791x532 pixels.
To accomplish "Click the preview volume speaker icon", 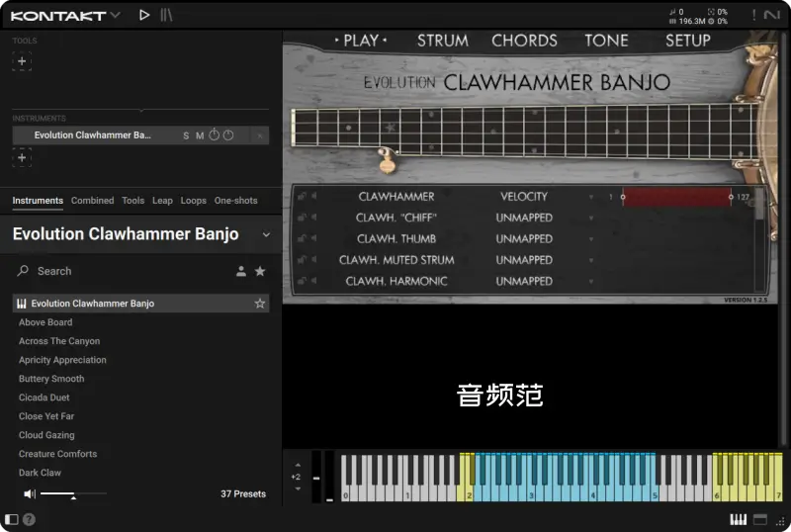I will 29,493.
